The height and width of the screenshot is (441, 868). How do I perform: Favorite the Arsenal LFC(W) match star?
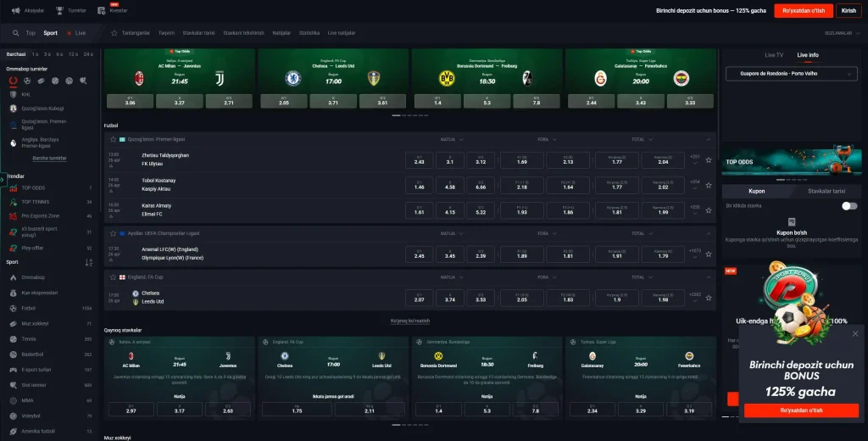709,254
